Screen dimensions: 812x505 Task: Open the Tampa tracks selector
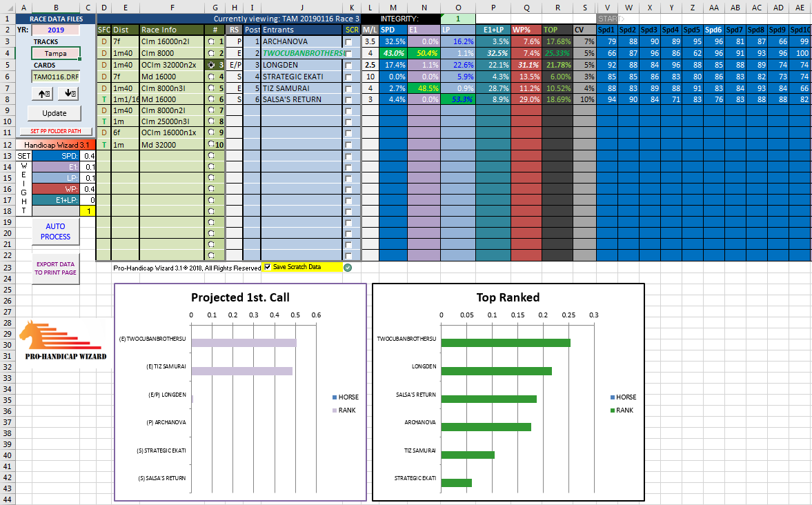click(x=55, y=53)
